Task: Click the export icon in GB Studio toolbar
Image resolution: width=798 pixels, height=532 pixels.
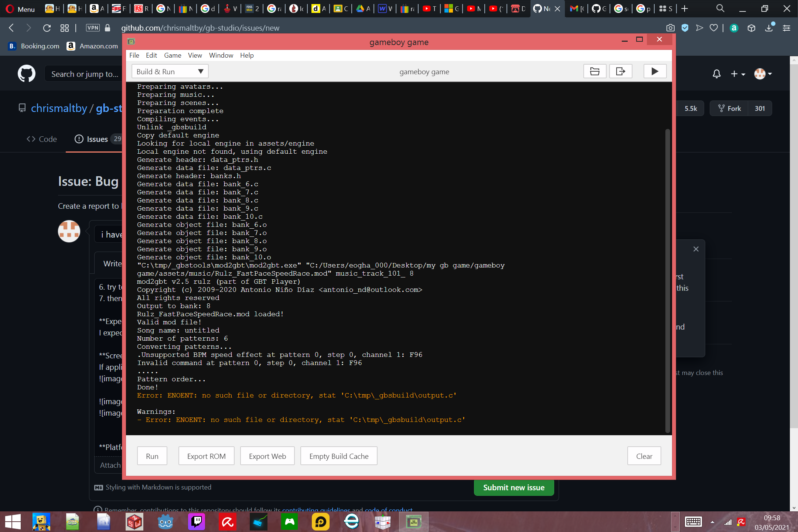Action: click(x=621, y=71)
